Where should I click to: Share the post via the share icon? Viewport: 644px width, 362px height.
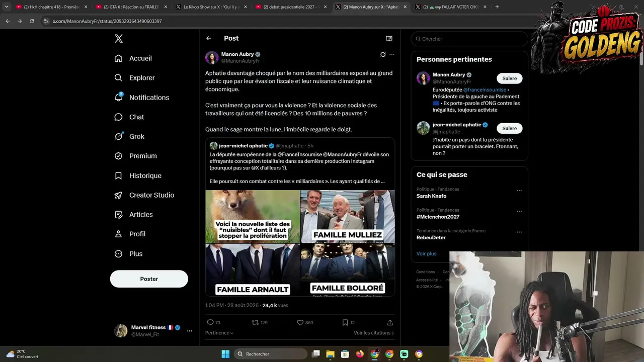(390, 322)
